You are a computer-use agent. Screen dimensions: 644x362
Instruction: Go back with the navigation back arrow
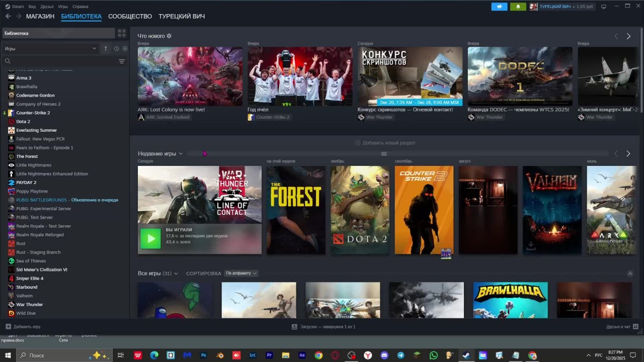(8, 16)
